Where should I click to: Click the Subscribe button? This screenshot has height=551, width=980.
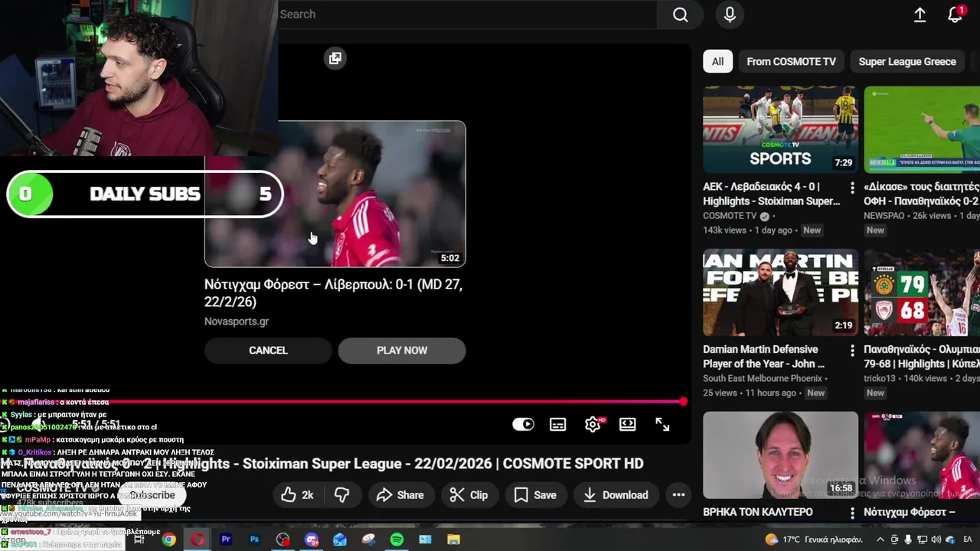point(152,495)
